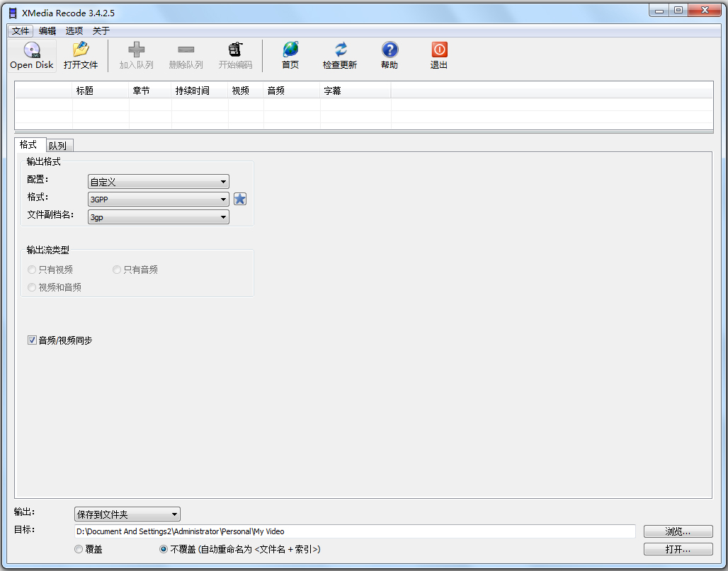The width and height of the screenshot is (728, 571).
Task: Open the 帮助 question mark icon
Action: tap(389, 49)
